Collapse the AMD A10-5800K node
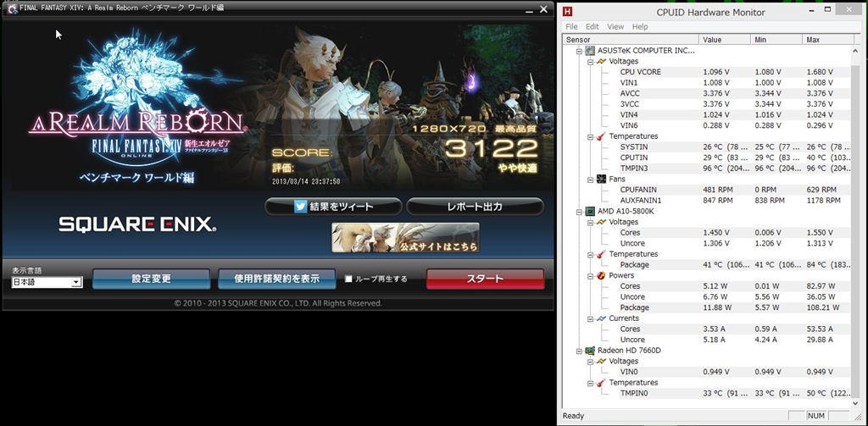The image size is (868, 426). tap(580, 212)
